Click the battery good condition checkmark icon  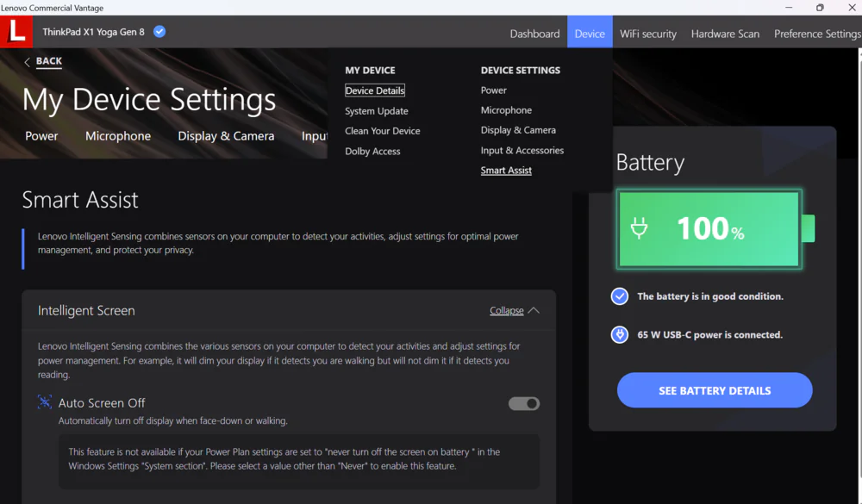pyautogui.click(x=620, y=296)
